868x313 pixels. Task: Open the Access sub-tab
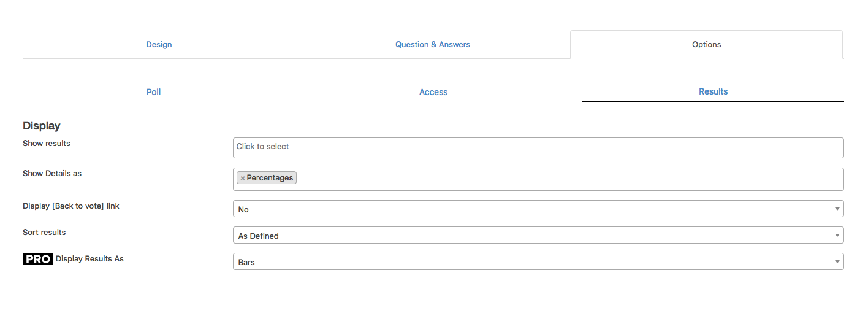433,92
